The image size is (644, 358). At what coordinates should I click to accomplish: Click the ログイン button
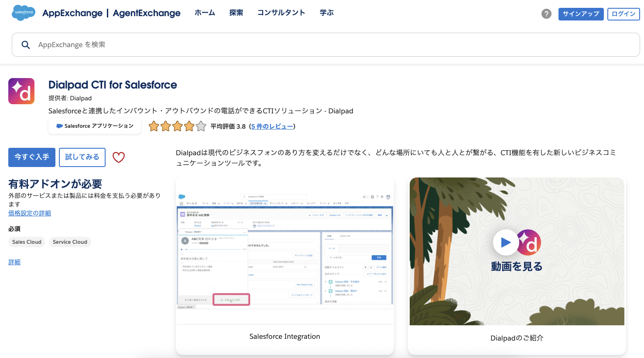(623, 14)
